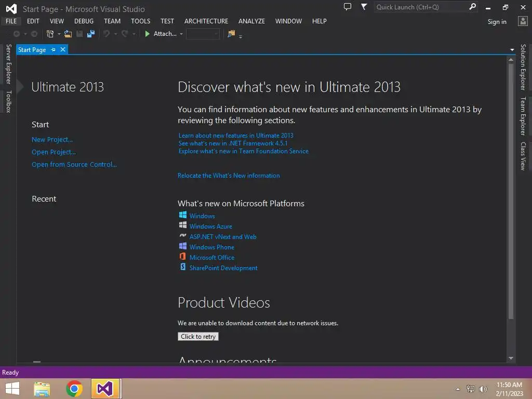The height and width of the screenshot is (399, 532).
Task: Click the Notifications filter flag icon
Action: pos(364,7)
